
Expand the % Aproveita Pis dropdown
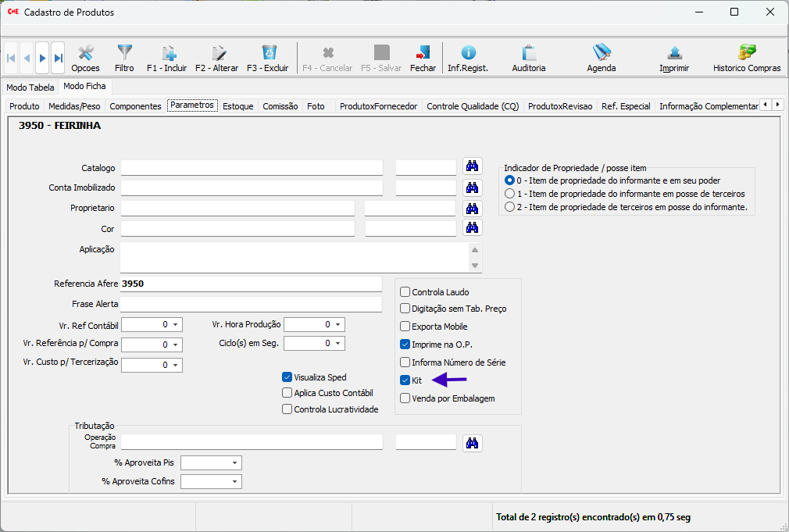(234, 463)
